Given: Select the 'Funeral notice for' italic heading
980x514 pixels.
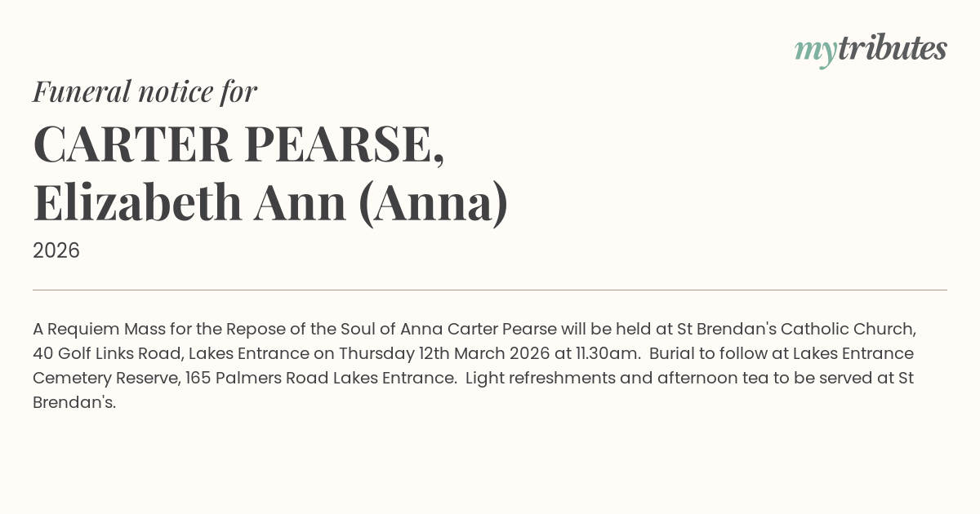Looking at the screenshot, I should (x=145, y=91).
